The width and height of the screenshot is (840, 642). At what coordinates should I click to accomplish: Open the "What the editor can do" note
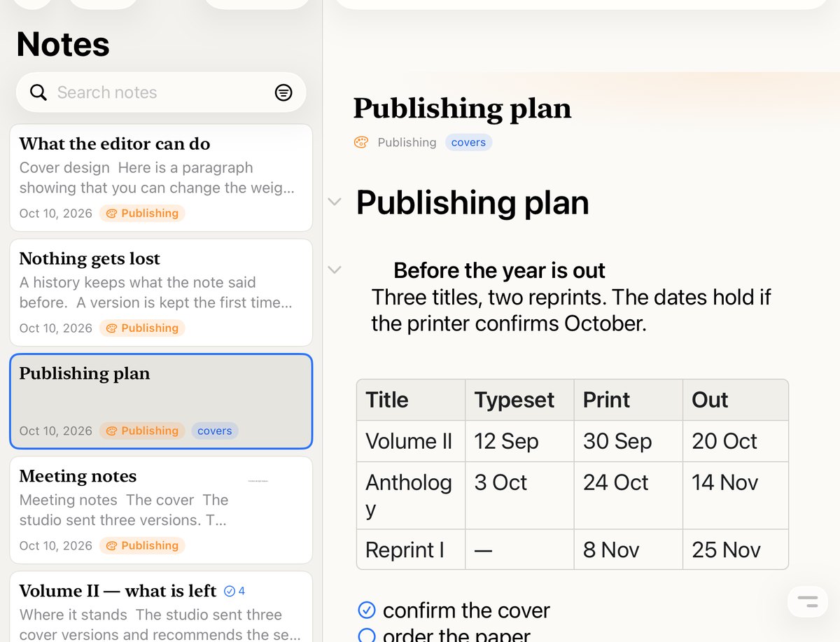pos(161,178)
